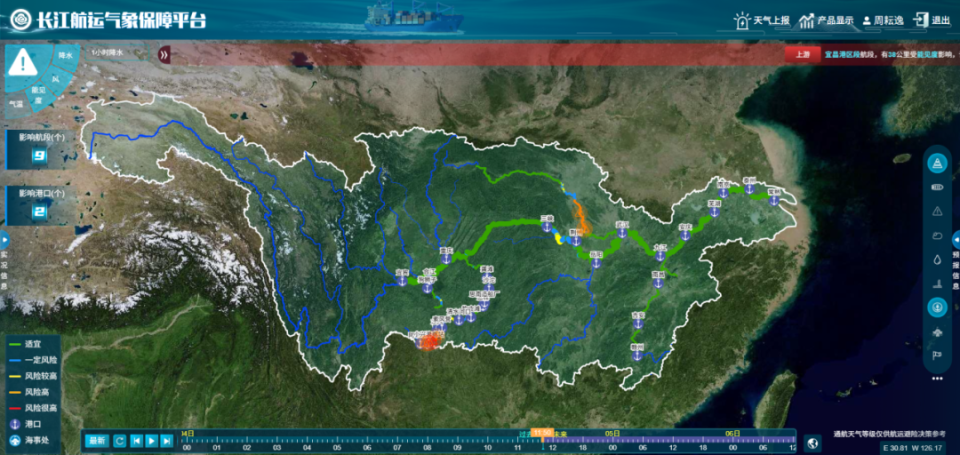960x455 pixels.
Task: Open the 影响航段 affected segments count panel
Action: pos(41,149)
